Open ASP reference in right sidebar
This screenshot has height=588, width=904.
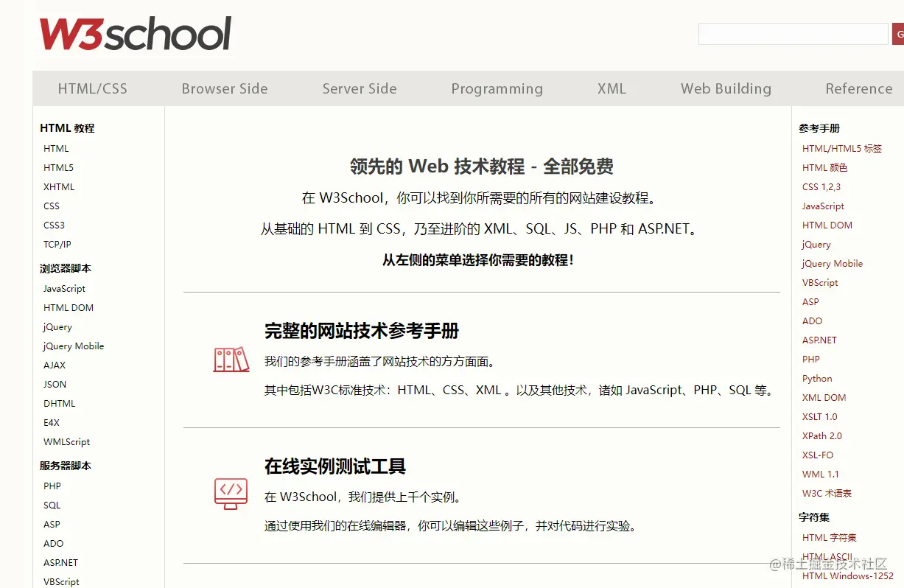tap(810, 301)
